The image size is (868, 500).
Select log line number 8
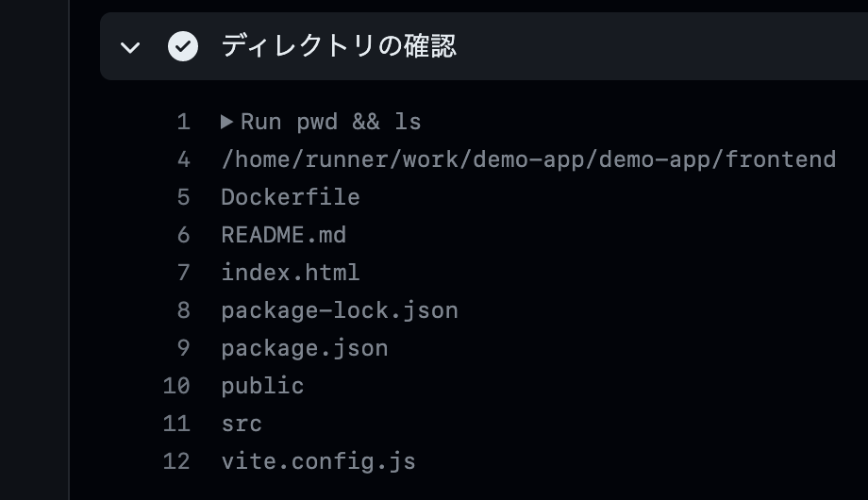(x=183, y=310)
